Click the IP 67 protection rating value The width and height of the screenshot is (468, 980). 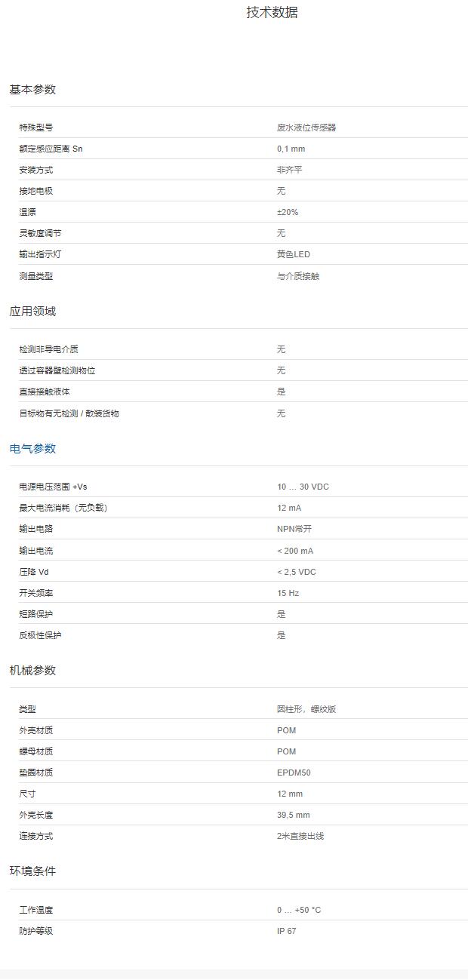(286, 931)
